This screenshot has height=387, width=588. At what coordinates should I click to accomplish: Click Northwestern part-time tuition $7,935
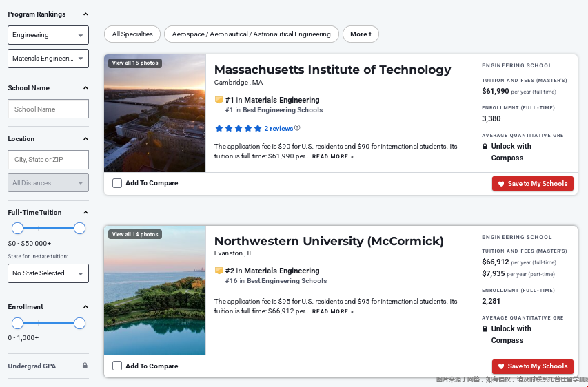click(493, 274)
